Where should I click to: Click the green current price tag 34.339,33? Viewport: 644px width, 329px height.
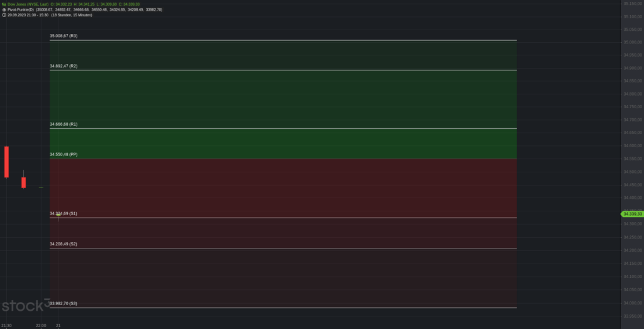(631, 214)
